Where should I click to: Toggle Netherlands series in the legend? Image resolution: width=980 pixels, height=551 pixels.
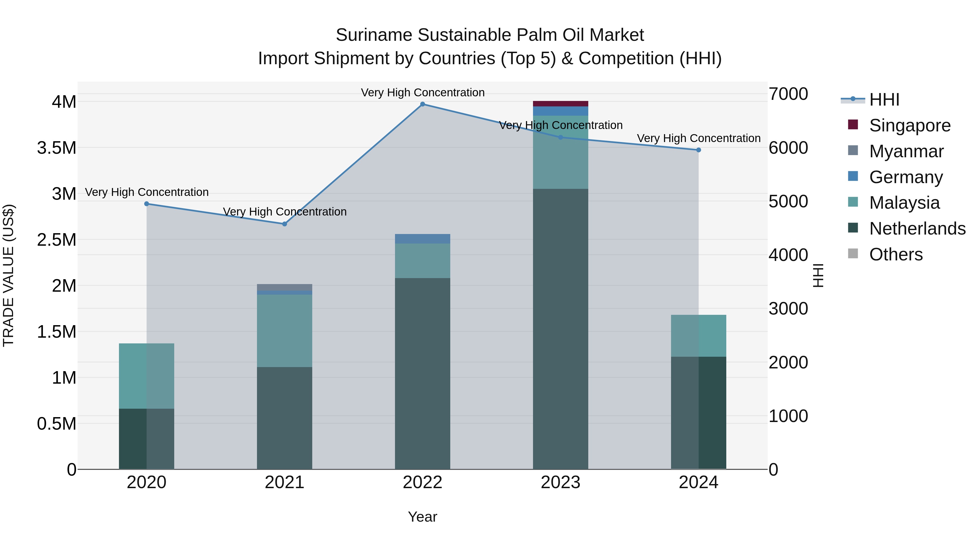tap(906, 229)
